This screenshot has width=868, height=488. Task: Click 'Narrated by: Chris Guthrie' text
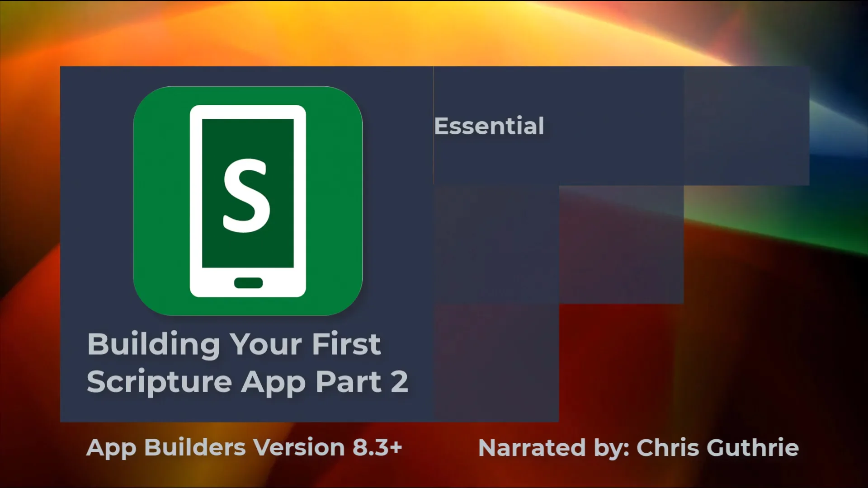[x=638, y=448]
